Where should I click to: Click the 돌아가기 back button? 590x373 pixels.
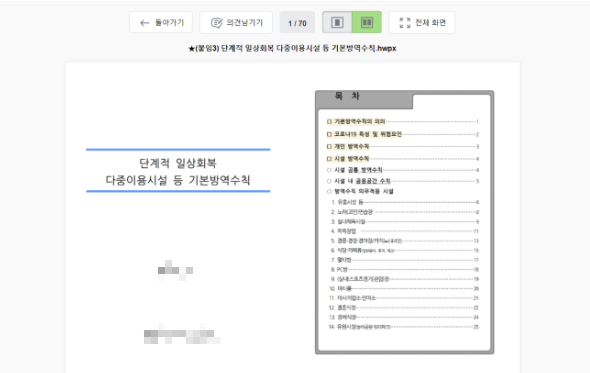(161, 23)
